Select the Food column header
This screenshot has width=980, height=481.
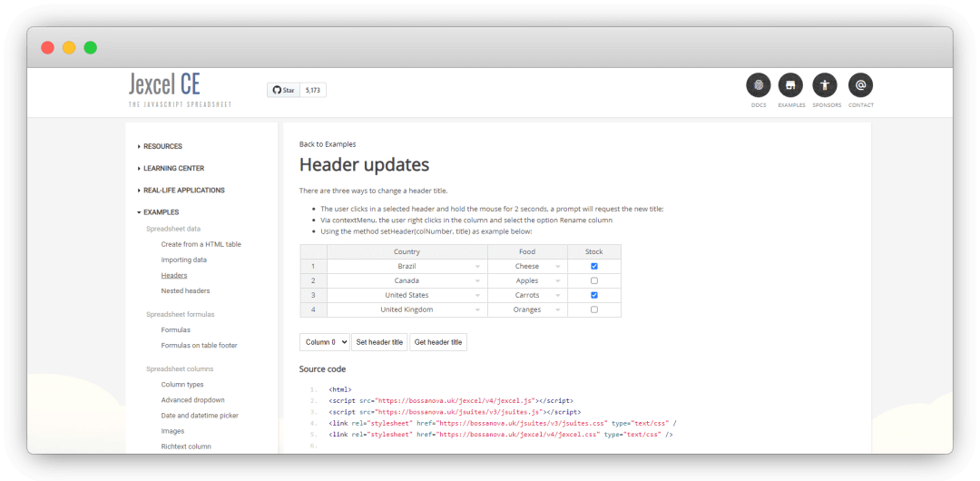tap(527, 252)
